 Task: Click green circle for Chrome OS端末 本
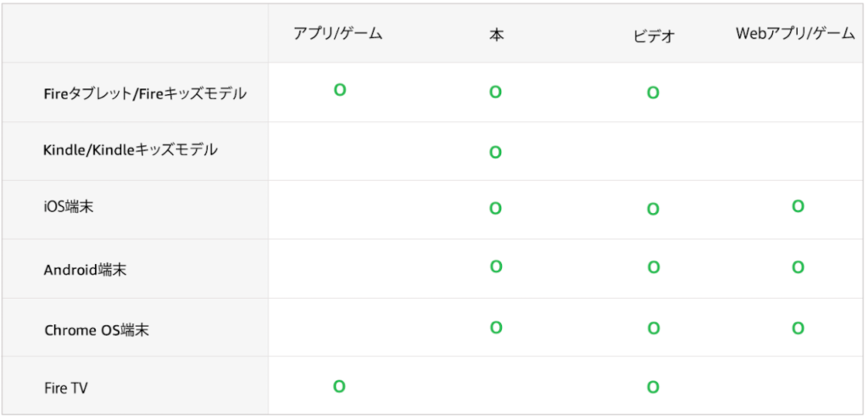(496, 328)
